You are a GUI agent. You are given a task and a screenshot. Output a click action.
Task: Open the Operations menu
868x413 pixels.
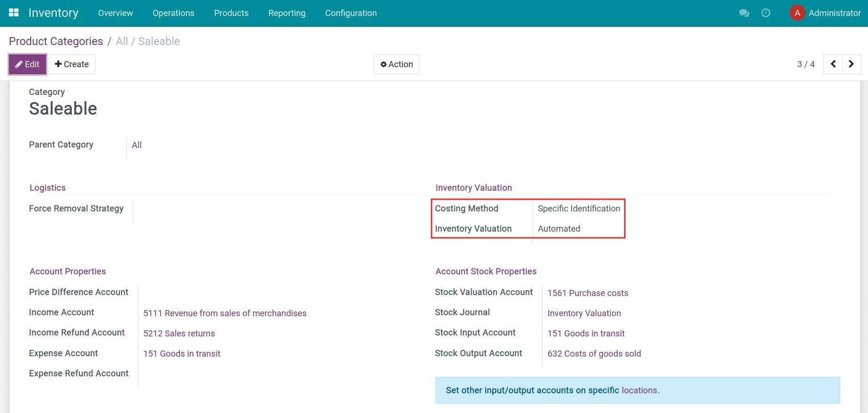pyautogui.click(x=173, y=13)
